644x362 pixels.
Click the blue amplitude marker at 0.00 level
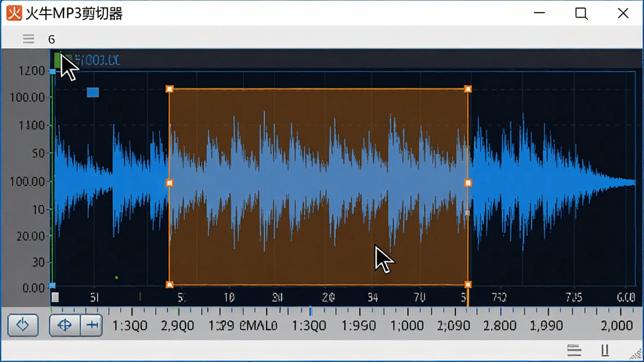click(53, 285)
